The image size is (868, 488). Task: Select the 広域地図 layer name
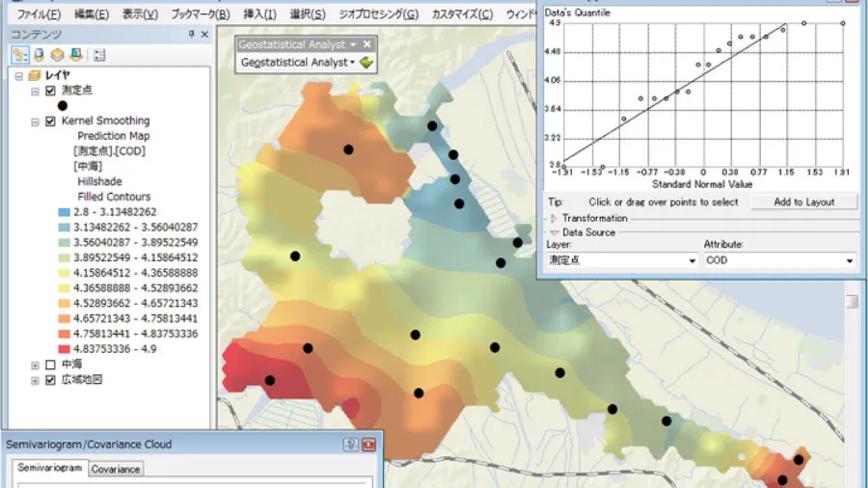[x=82, y=380]
